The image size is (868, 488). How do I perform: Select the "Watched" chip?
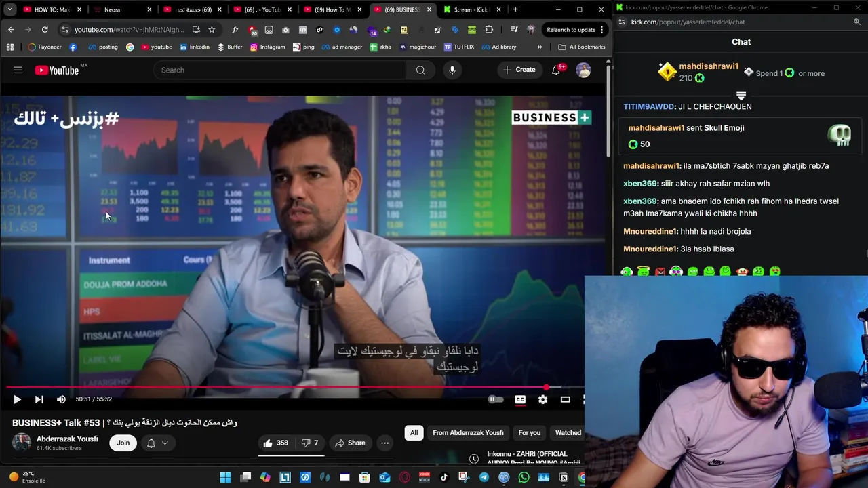tap(568, 432)
